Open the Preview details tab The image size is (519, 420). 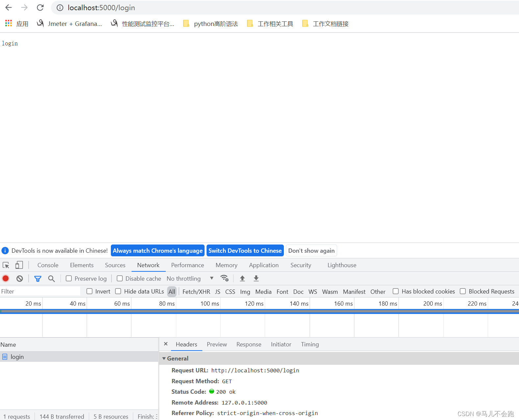[217, 344]
